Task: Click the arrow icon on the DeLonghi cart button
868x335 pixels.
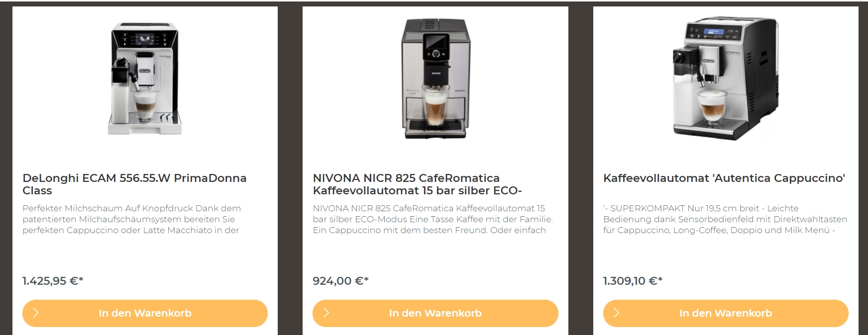Action: (36, 313)
